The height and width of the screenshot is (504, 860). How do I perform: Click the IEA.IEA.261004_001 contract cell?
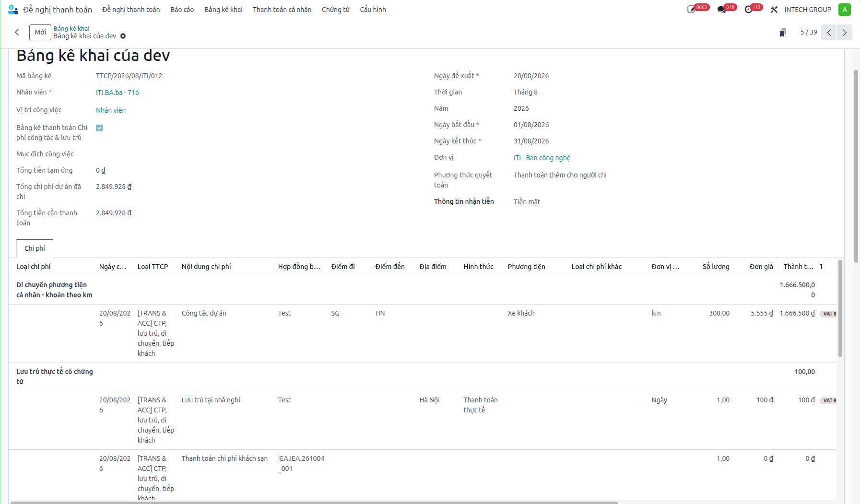coord(301,464)
